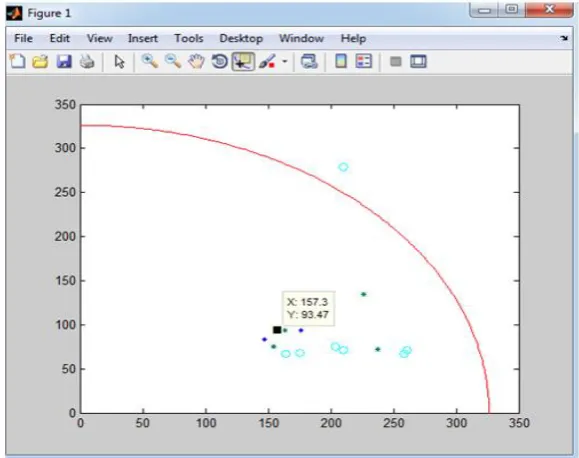Open the Tools menu
Image resolution: width=579 pixels, height=458 pixels.
(189, 38)
